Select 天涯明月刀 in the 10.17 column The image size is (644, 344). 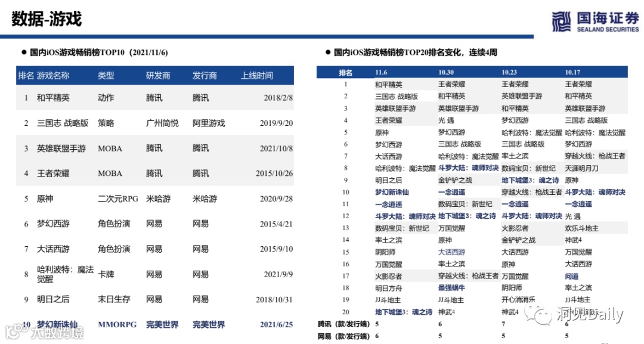pyautogui.click(x=581, y=168)
